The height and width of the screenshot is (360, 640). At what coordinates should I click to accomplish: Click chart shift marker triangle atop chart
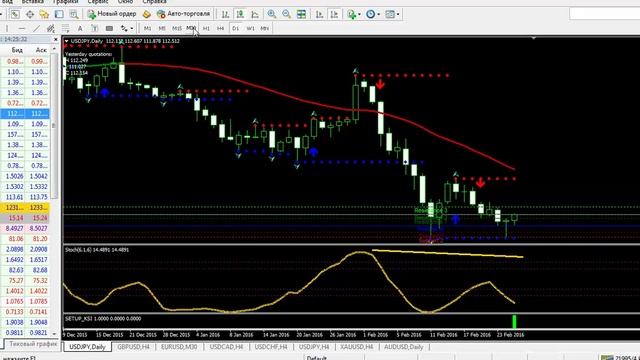click(533, 38)
